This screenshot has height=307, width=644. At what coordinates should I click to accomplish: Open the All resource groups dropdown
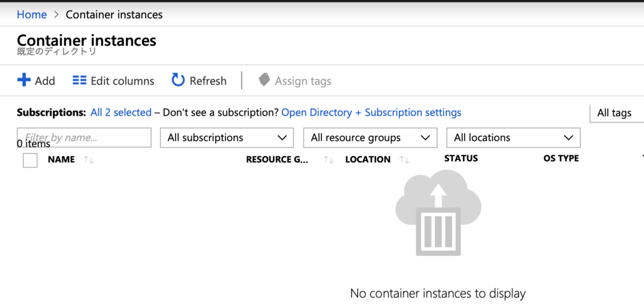[370, 138]
